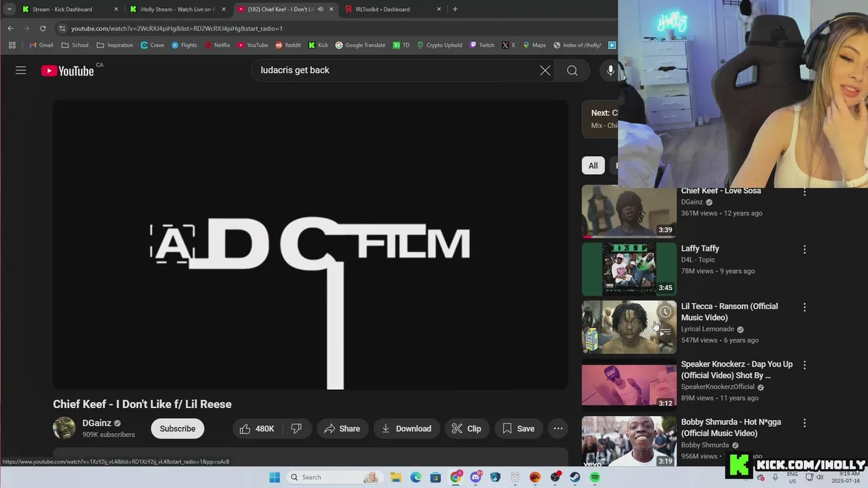This screenshot has width=868, height=488.
Task: Dislike the video with thumbs down
Action: click(296, 428)
